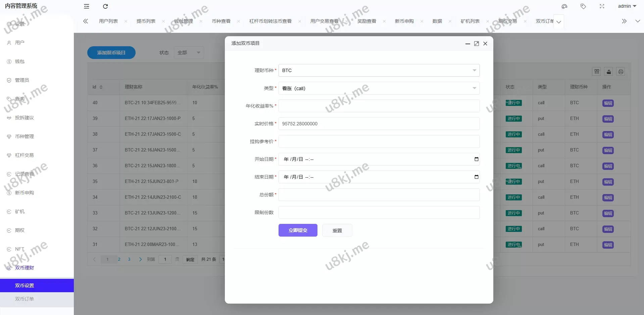Click the export icon above the table

608,71
